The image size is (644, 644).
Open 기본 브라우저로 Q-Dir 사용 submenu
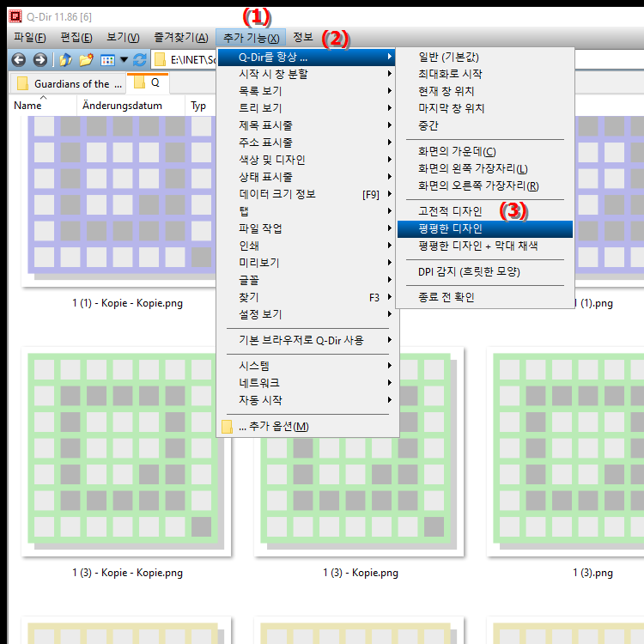[307, 341]
